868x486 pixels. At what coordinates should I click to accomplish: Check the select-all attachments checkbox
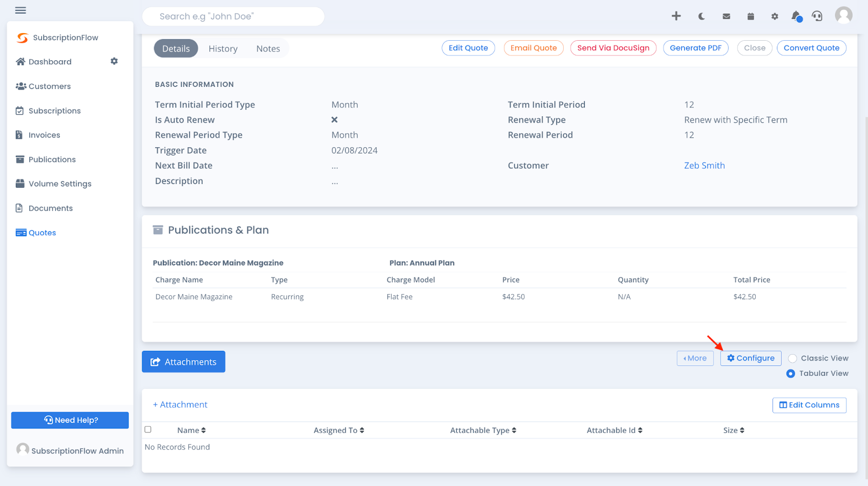click(148, 430)
